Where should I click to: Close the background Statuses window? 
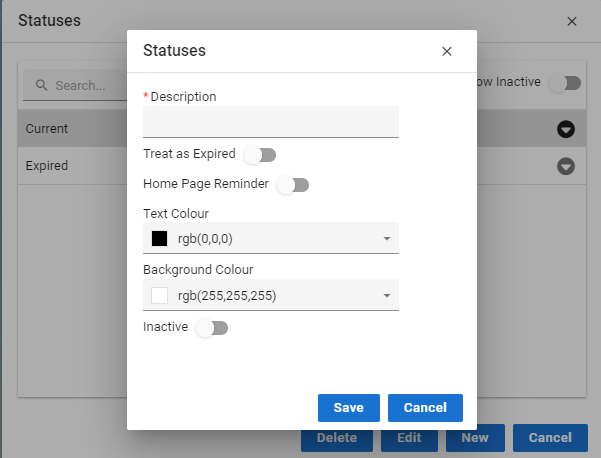pos(571,21)
